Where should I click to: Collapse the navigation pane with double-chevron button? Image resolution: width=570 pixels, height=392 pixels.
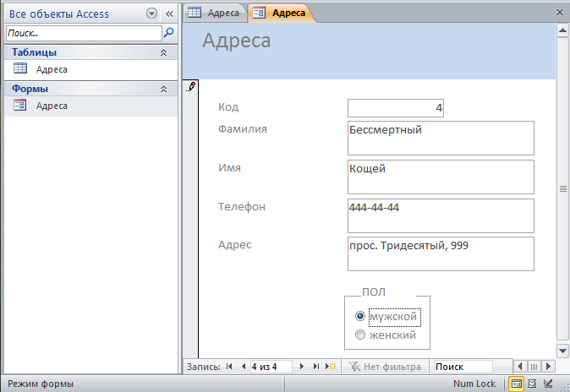point(169,14)
